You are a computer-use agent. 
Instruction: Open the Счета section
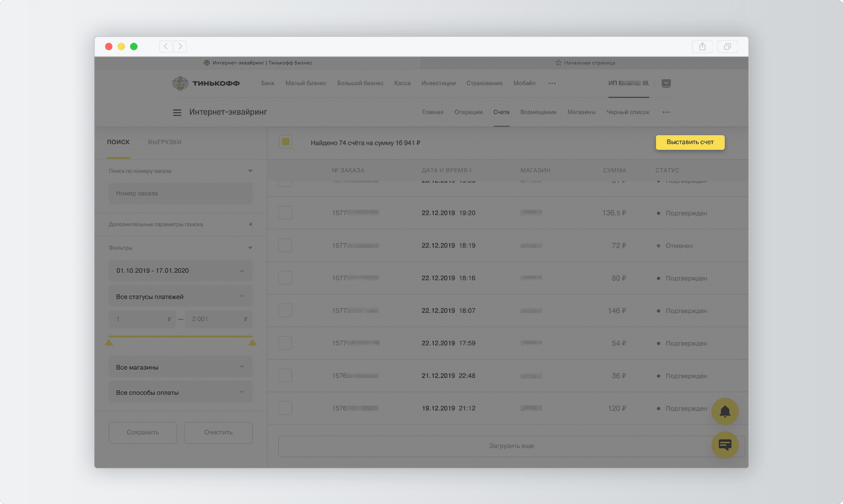tap(502, 112)
